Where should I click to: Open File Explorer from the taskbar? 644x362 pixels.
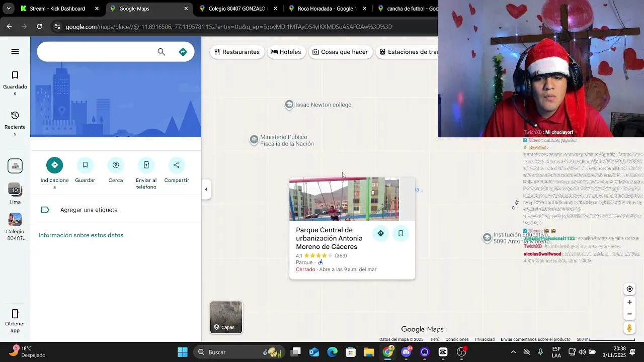click(x=369, y=352)
